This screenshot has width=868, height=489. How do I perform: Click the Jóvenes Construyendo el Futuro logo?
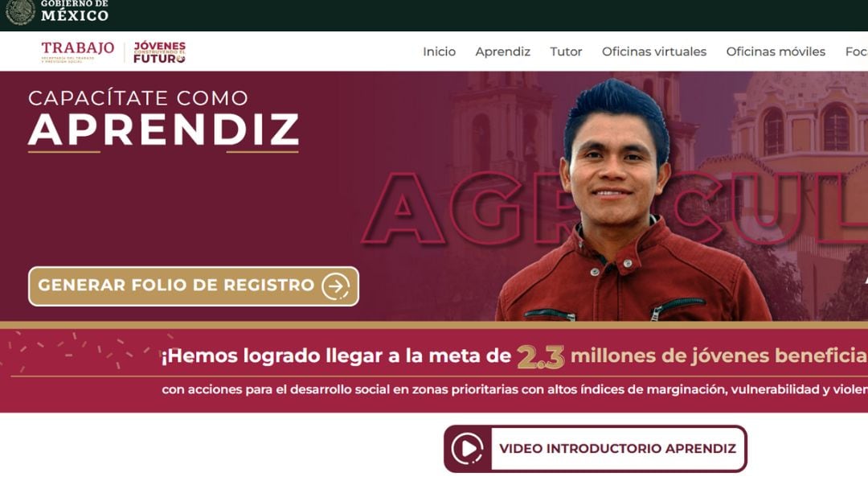pyautogui.click(x=159, y=52)
